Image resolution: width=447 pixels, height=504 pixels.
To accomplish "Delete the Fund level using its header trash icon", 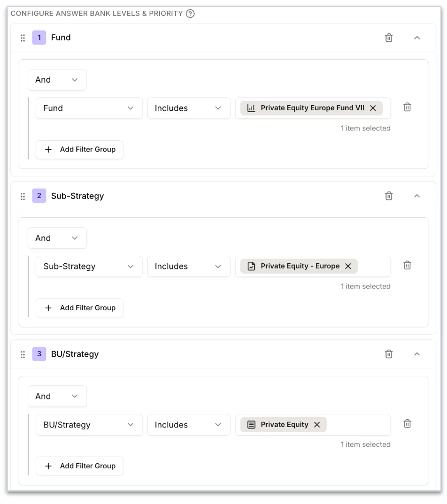I will 389,38.
